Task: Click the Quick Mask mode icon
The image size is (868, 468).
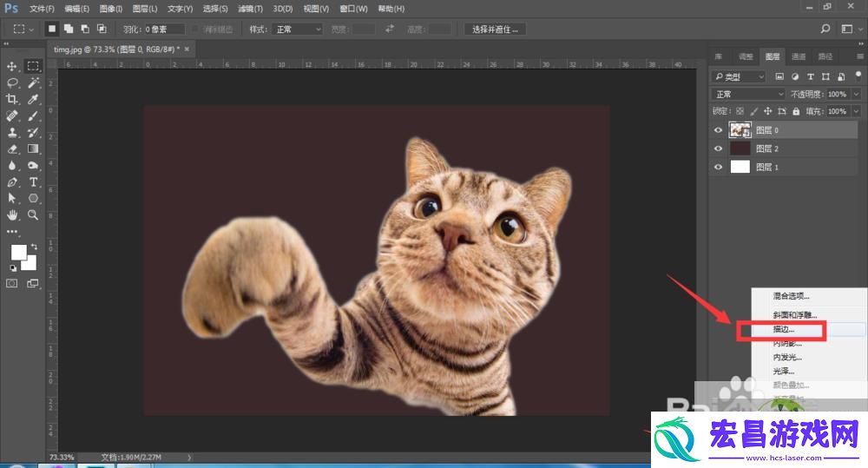Action: tap(11, 284)
